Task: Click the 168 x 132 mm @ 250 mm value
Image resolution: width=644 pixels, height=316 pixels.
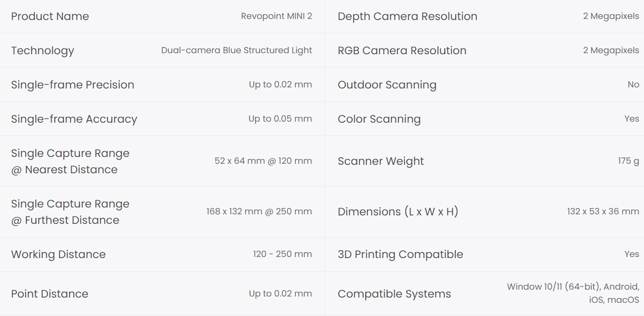Action: (x=259, y=212)
